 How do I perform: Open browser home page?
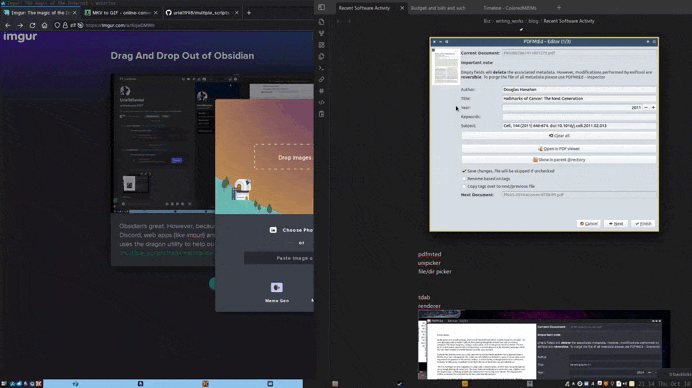(45, 25)
